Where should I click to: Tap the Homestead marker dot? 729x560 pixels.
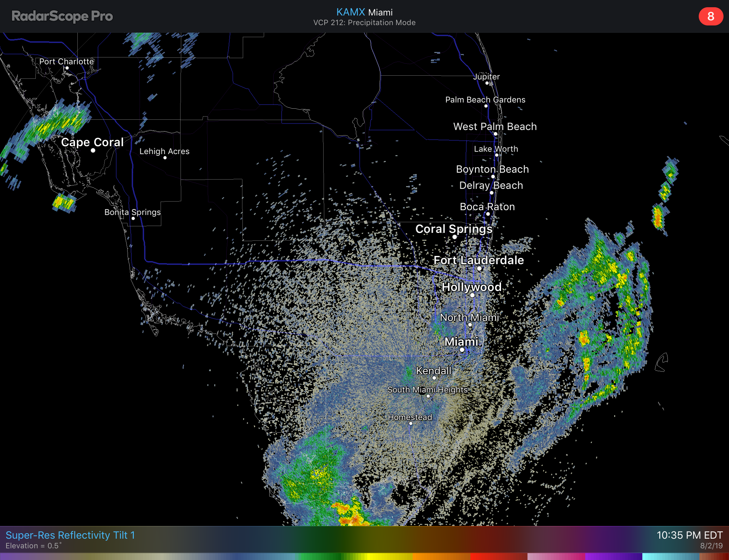[x=411, y=423]
